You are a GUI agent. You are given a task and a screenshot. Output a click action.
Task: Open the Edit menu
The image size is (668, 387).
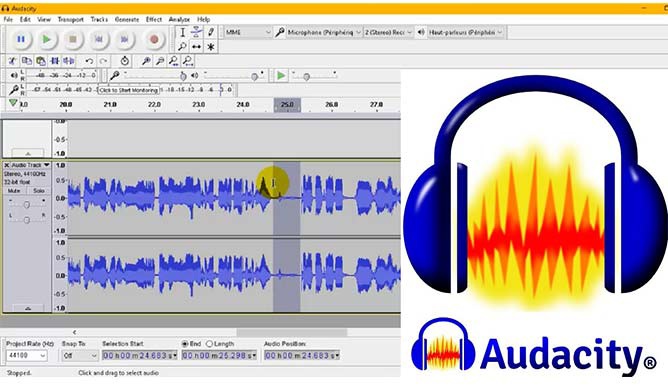click(x=25, y=19)
